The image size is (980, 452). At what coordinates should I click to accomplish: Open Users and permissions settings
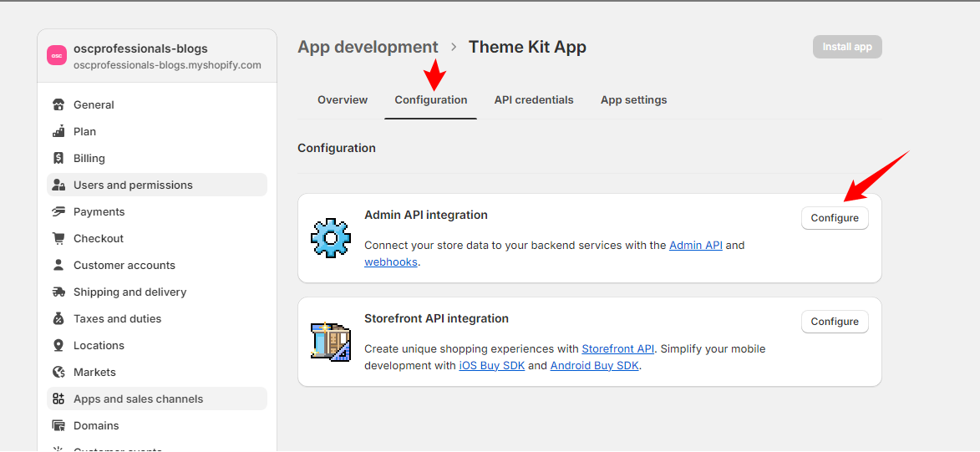tap(133, 185)
